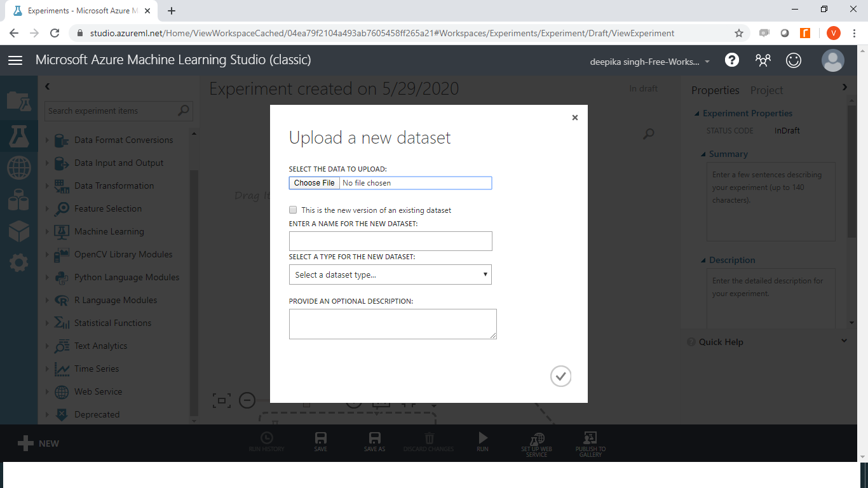This screenshot has height=488, width=868.
Task: Collapse the Experiment Properties section
Action: point(698,114)
